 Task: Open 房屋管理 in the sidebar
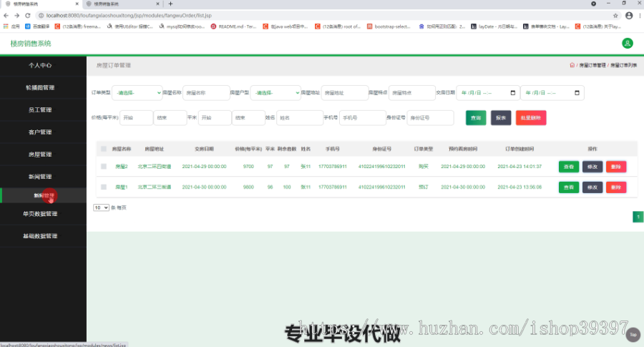pyautogui.click(x=40, y=155)
